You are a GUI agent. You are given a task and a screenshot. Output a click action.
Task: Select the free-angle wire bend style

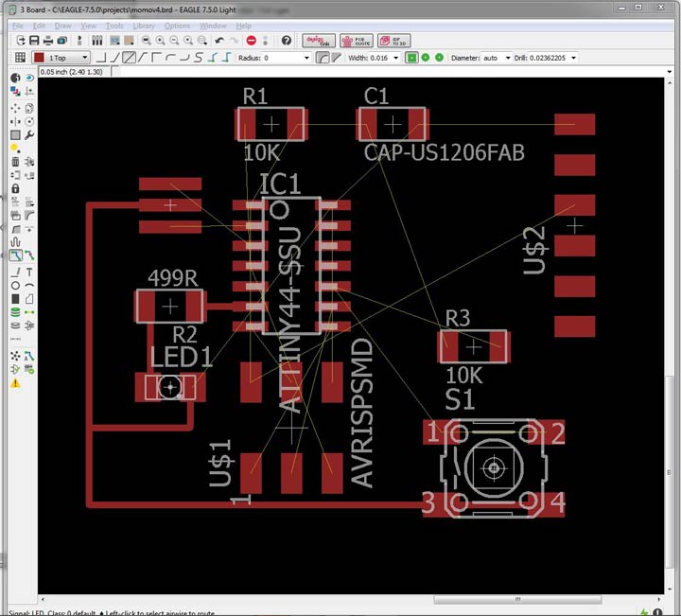(129, 58)
